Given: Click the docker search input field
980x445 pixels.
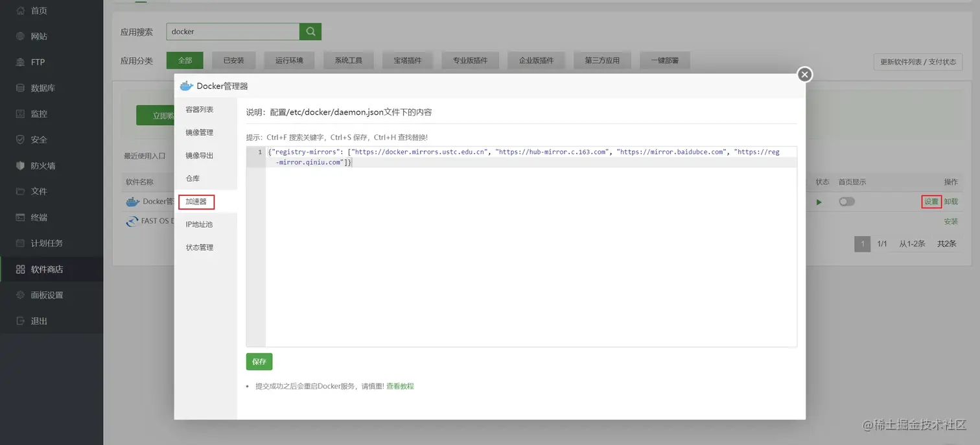Looking at the screenshot, I should (233, 31).
